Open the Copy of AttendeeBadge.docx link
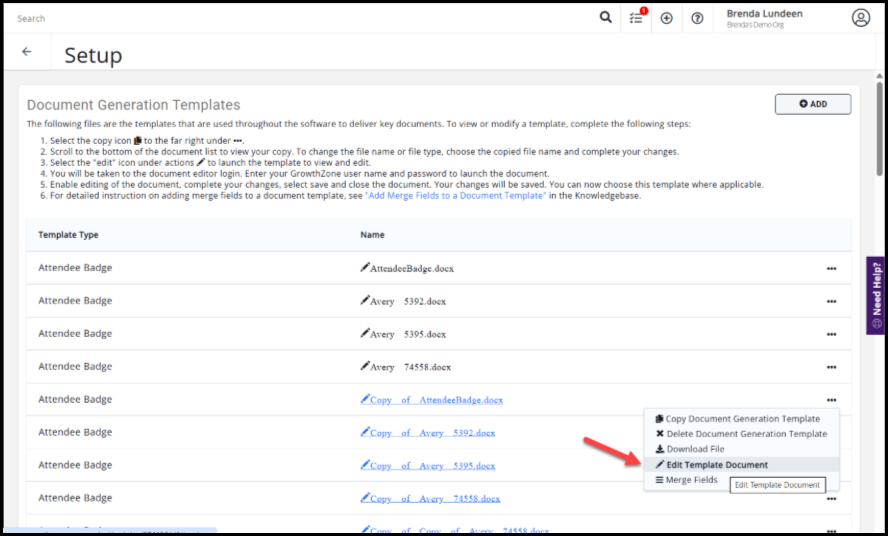Screen dimensions: 888x536 point(436,400)
